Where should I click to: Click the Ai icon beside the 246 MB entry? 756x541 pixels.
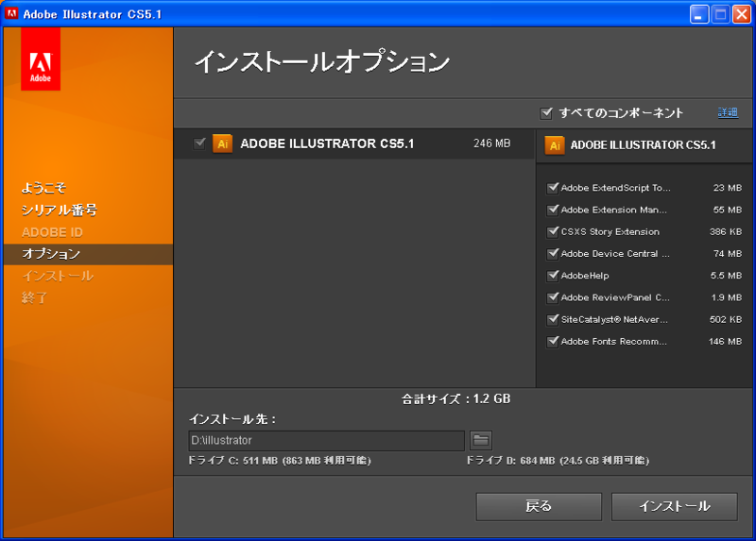tap(222, 144)
